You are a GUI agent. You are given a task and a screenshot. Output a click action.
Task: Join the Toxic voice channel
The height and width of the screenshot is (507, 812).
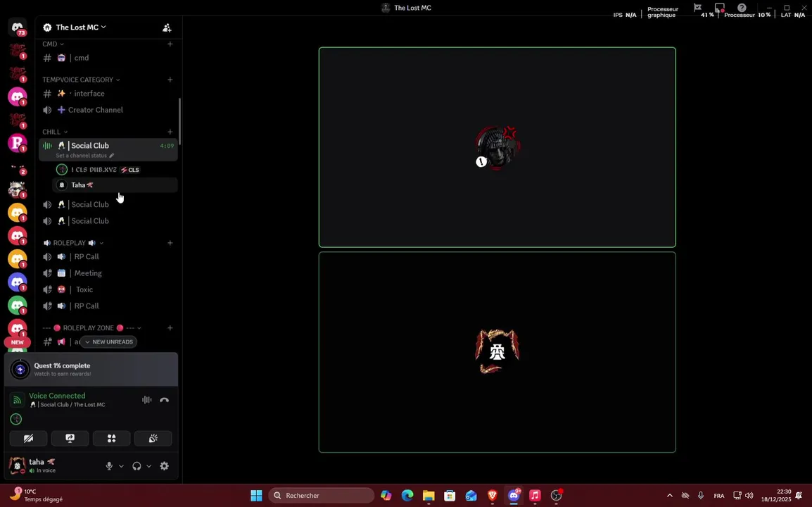(108, 290)
